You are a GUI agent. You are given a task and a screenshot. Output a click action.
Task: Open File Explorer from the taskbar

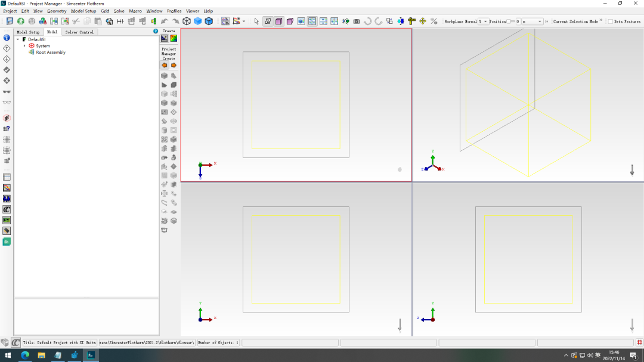click(42, 355)
